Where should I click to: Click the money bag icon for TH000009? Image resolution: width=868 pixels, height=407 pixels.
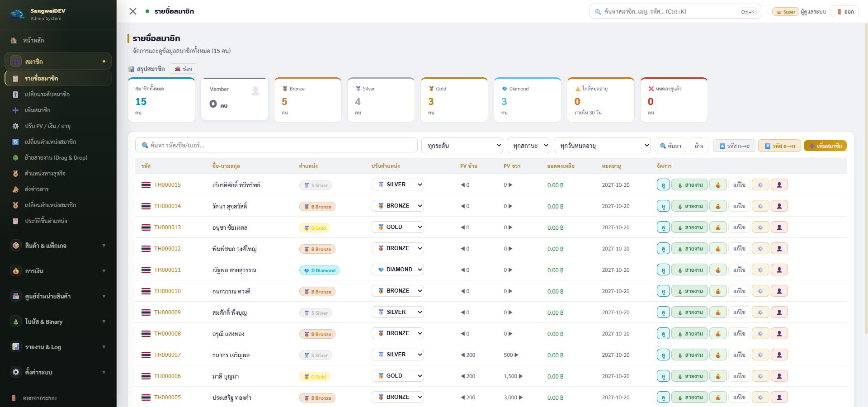pos(718,312)
